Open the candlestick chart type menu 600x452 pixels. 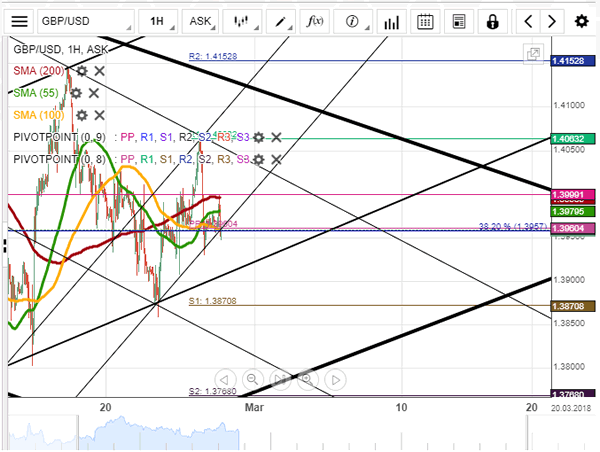coord(241,21)
